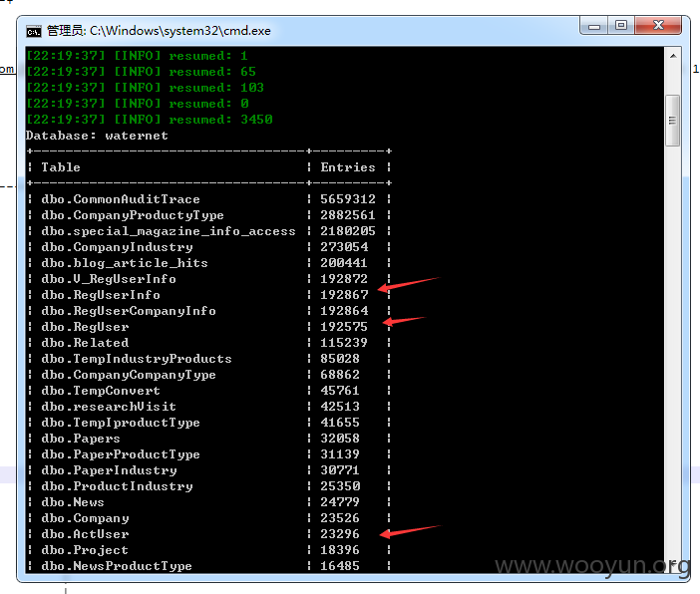Click the entries value 192872
Screen dimensions: 700x594
[x=344, y=279]
